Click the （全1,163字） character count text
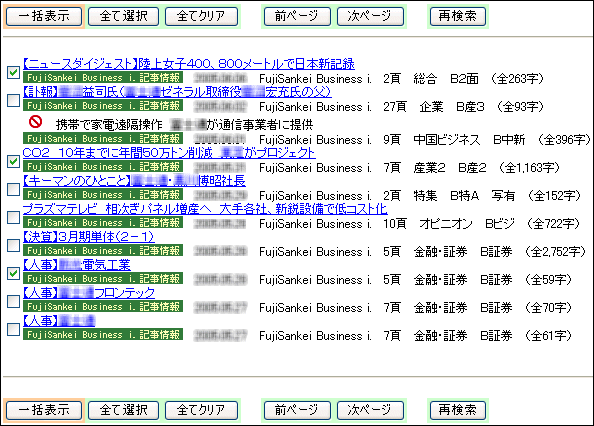The height and width of the screenshot is (426, 594). pos(529,168)
